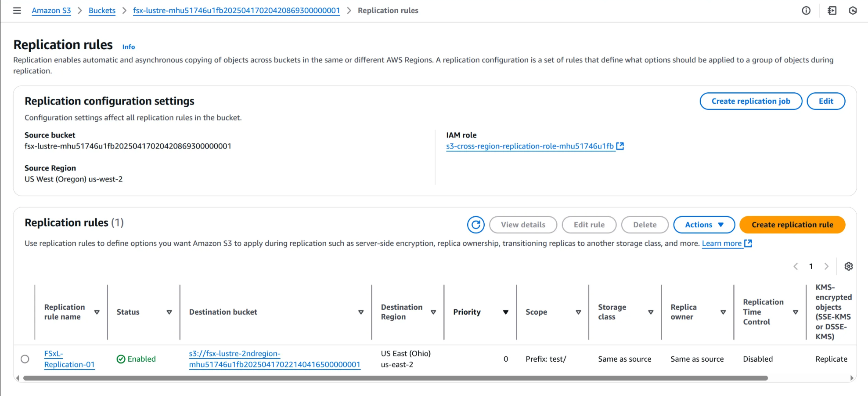This screenshot has height=396, width=868.
Task: Click the info circle icon in top bar
Action: tap(806, 11)
